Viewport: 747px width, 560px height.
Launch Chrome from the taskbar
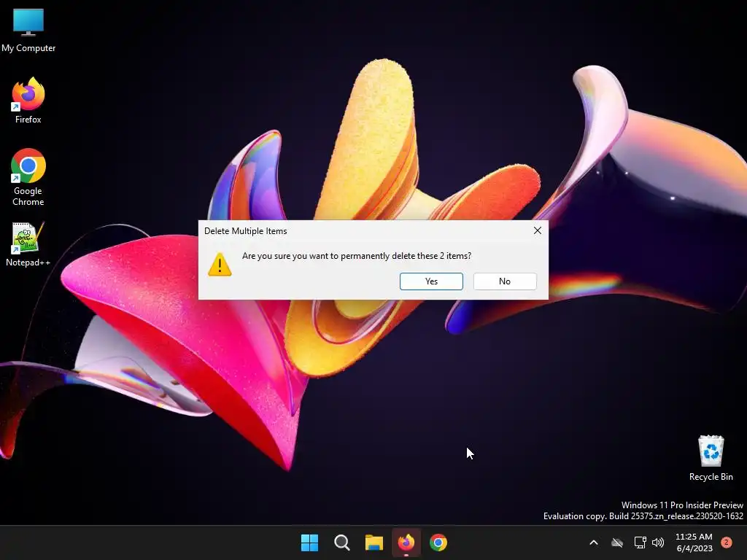(438, 542)
